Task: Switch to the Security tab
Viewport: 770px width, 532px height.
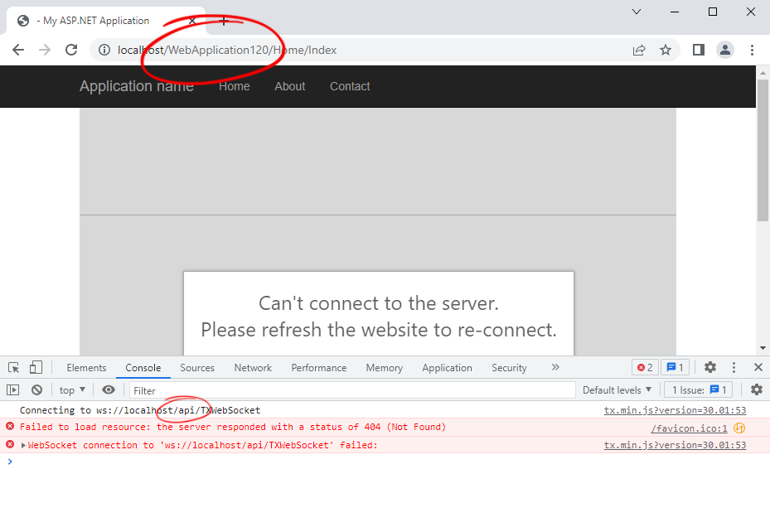Action: tap(509, 368)
